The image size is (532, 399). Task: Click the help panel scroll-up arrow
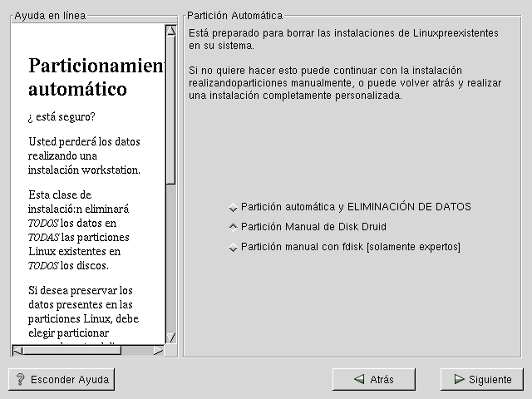[170, 32]
